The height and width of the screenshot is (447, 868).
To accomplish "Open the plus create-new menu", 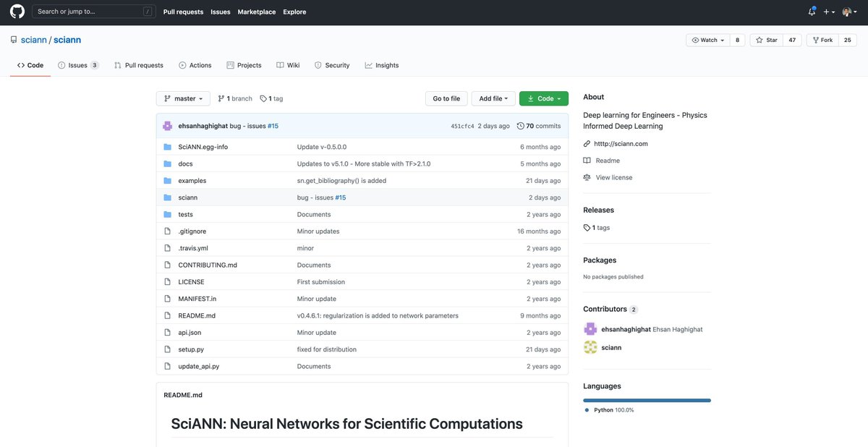I will pyautogui.click(x=829, y=12).
